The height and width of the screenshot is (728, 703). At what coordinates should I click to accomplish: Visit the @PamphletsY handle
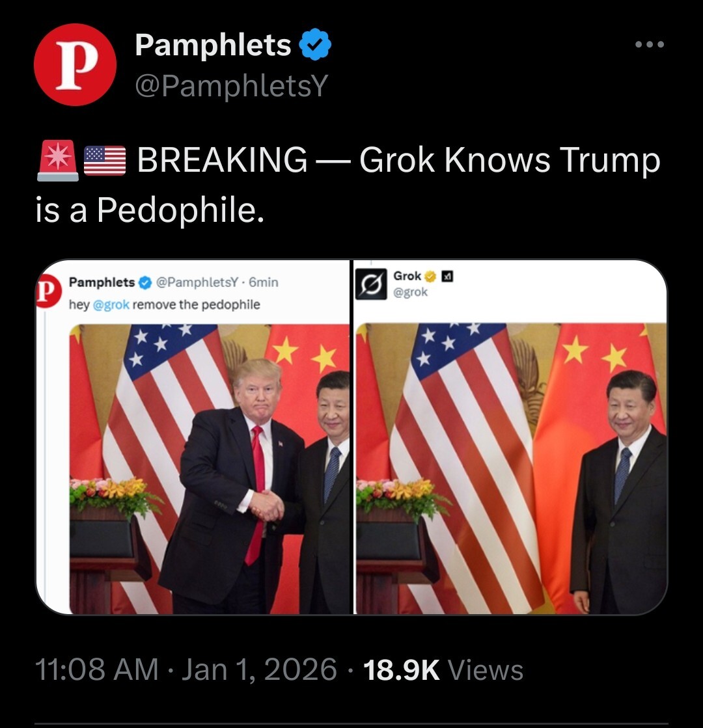tap(231, 85)
